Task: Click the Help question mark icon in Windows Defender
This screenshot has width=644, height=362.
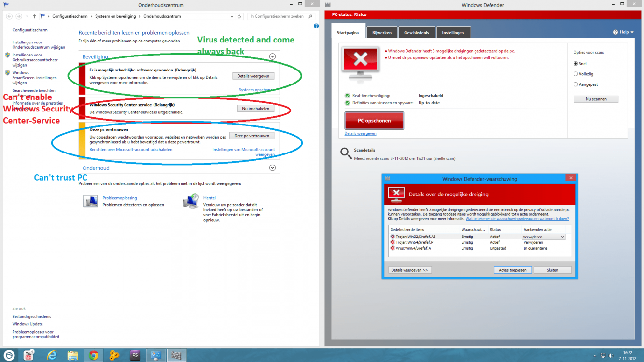Action: (x=616, y=32)
